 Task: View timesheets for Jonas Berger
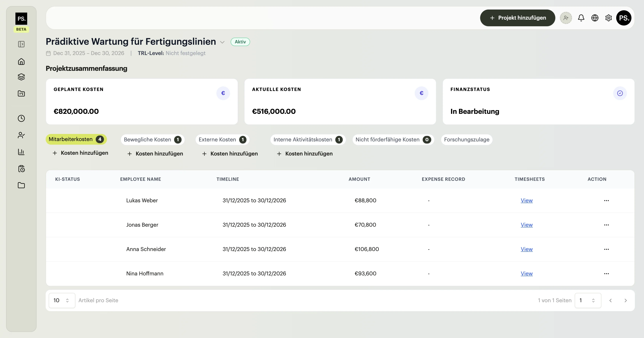click(527, 225)
